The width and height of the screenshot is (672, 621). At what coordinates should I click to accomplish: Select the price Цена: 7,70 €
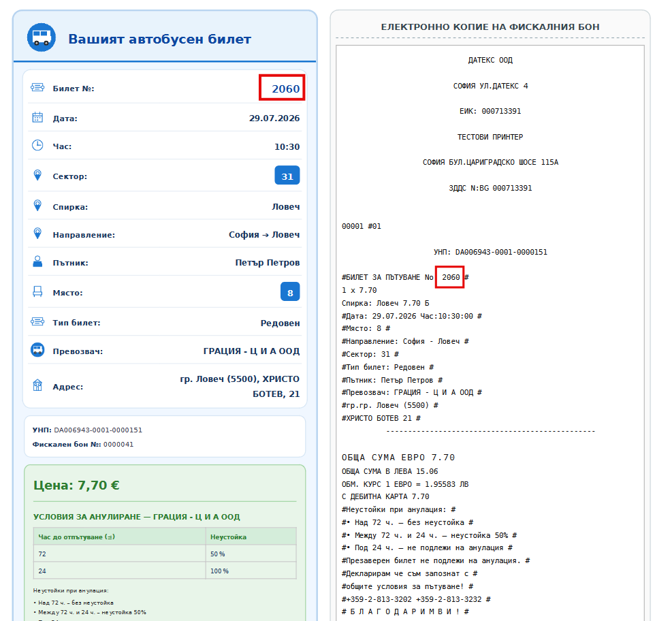tap(76, 485)
